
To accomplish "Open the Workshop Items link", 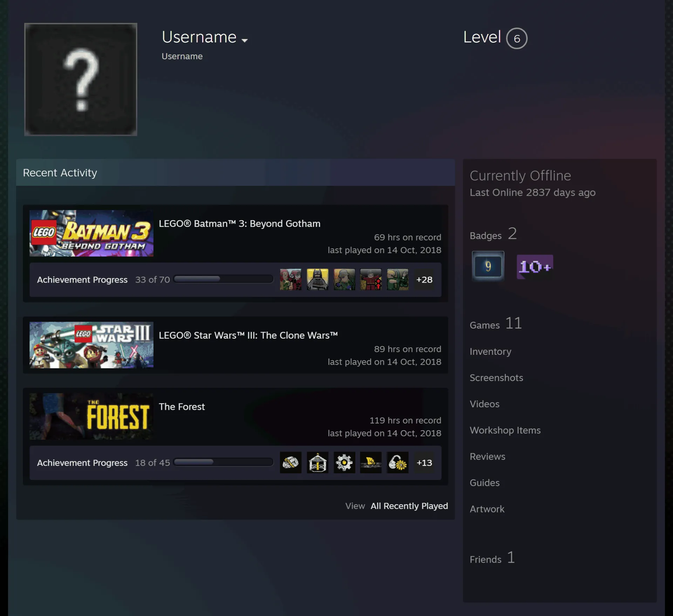I will click(x=505, y=430).
